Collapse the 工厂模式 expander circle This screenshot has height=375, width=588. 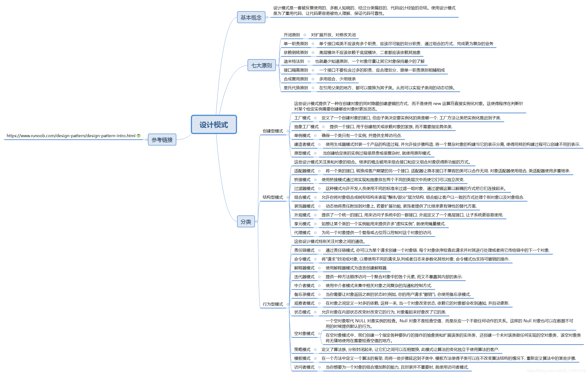tap(315, 118)
